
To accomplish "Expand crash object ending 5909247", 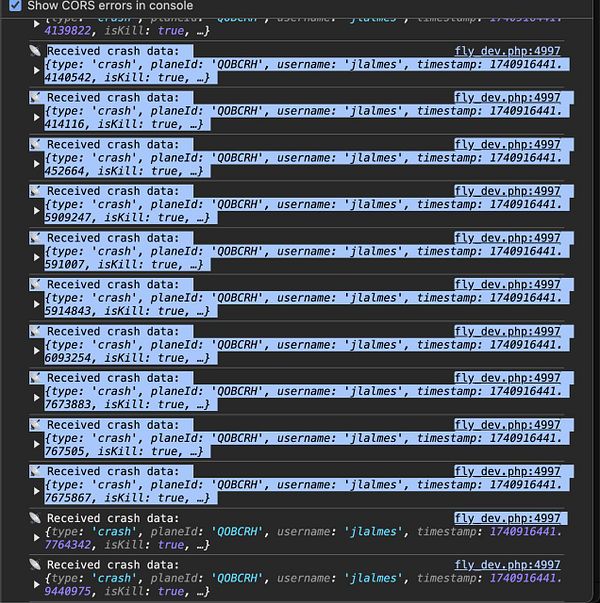I will click(x=37, y=211).
